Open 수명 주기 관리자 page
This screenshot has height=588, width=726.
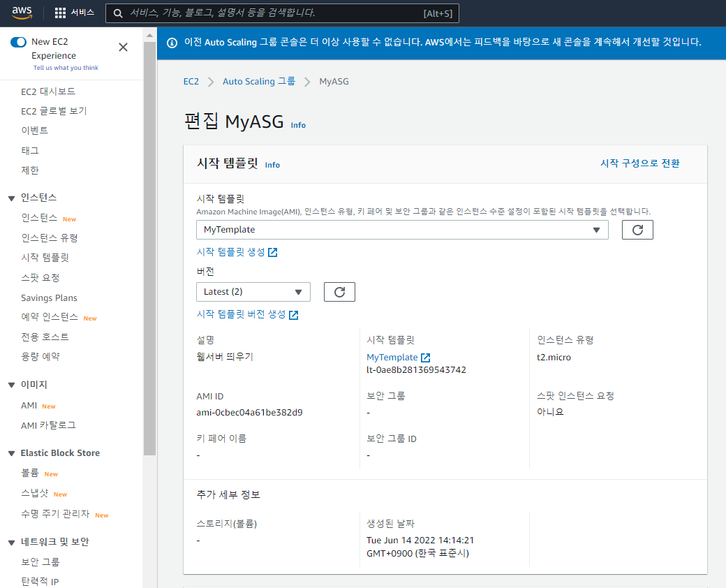[54, 514]
